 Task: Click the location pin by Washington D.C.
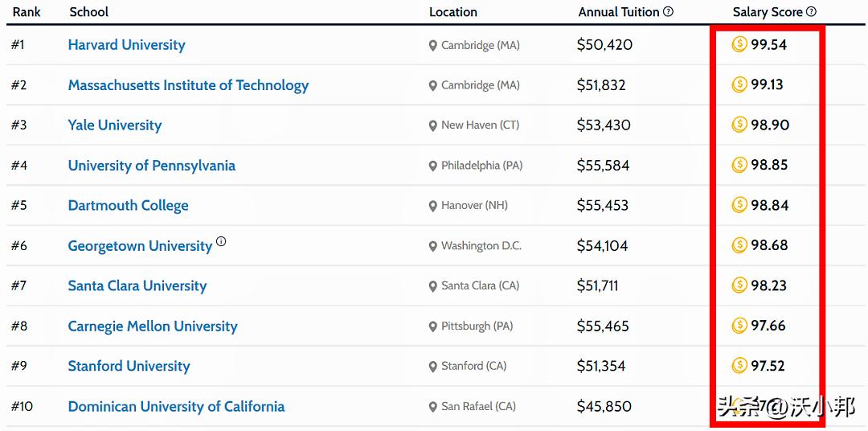pyautogui.click(x=433, y=247)
